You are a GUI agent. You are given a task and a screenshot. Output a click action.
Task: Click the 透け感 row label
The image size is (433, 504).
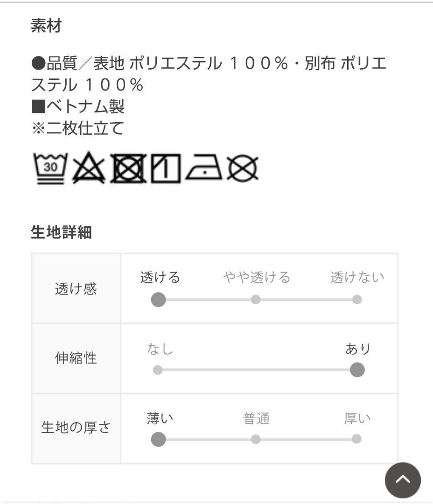[x=76, y=289]
